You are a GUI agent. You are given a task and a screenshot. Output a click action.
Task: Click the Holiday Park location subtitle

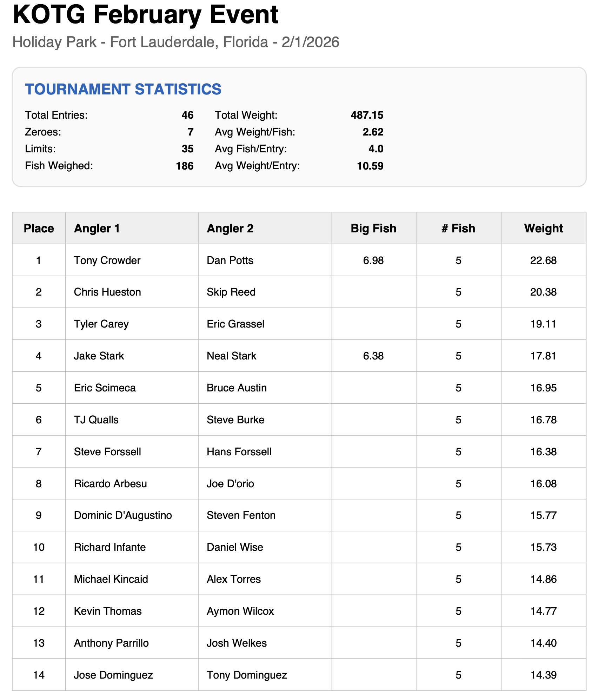coord(176,42)
